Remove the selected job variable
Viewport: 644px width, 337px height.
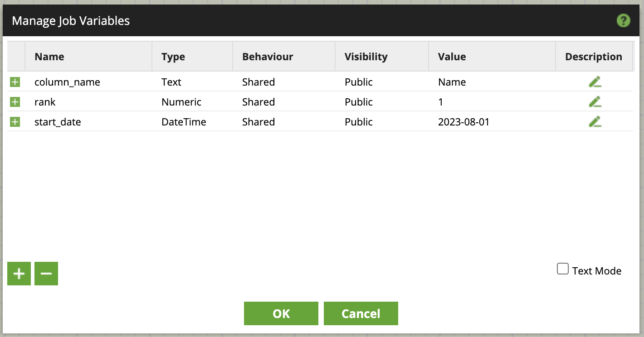click(x=46, y=274)
